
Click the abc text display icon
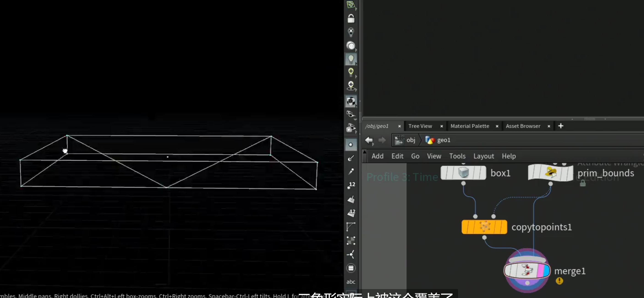point(351,282)
